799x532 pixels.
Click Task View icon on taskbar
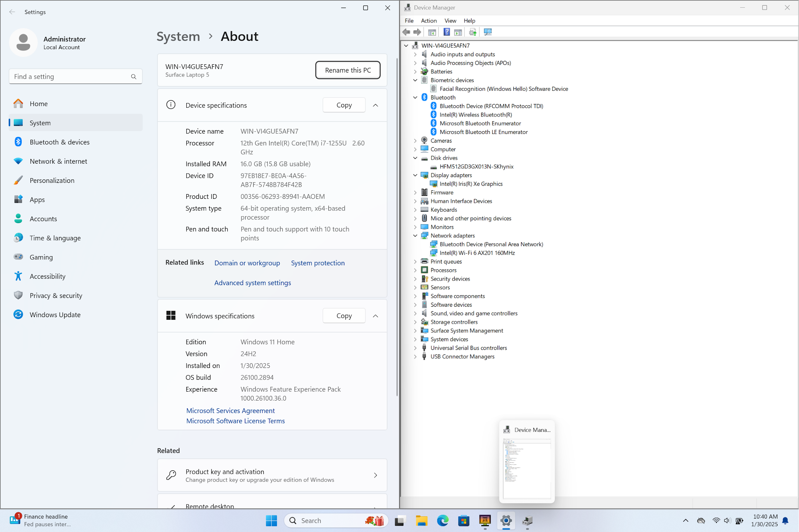400,521
